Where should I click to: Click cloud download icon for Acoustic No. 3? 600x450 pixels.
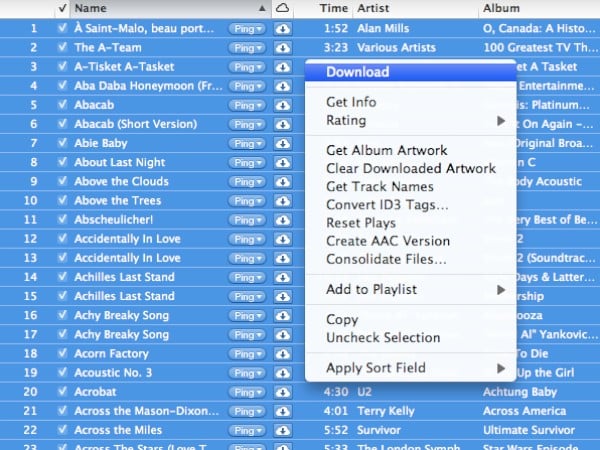pyautogui.click(x=283, y=373)
